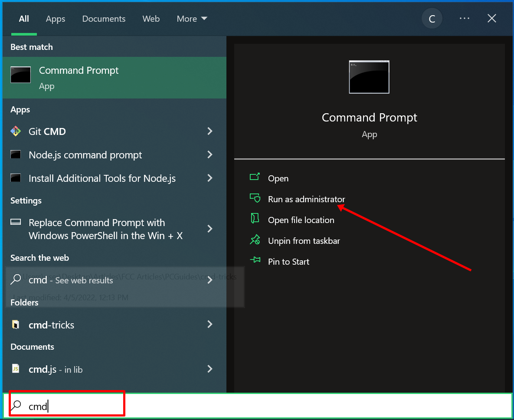The height and width of the screenshot is (420, 514).
Task: Expand the cmd-tricks folder chevron
Action: coord(210,324)
